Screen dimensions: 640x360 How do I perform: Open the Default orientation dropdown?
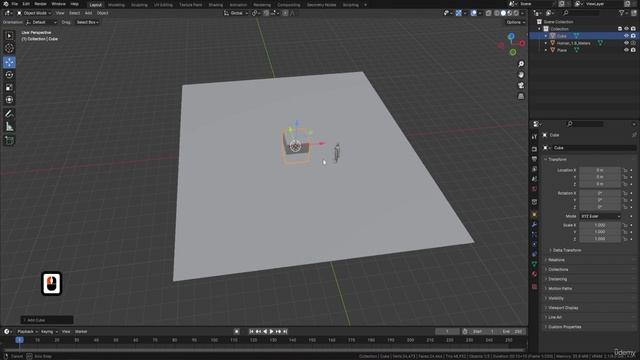click(41, 22)
